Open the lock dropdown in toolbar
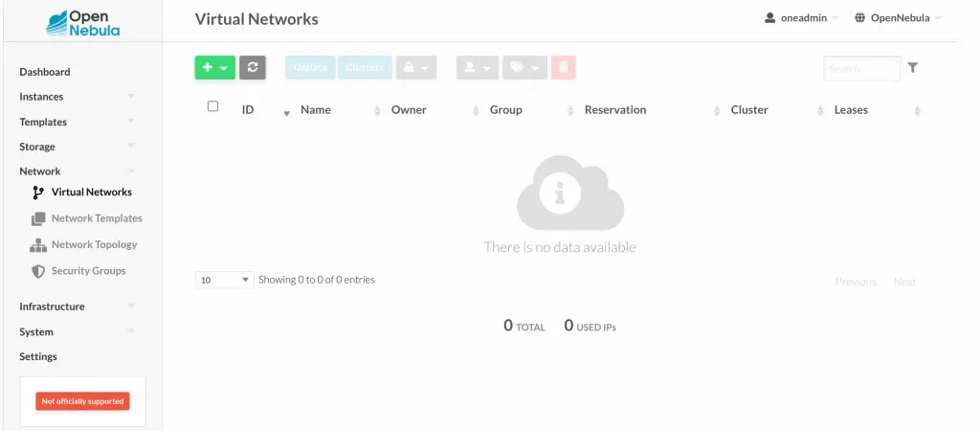The height and width of the screenshot is (431, 980). 416,68
